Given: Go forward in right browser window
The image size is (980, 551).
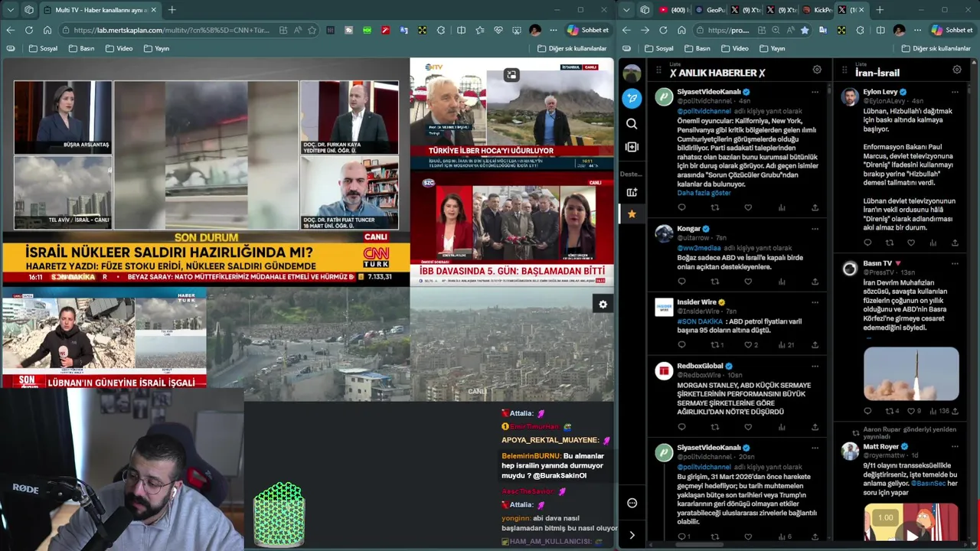Looking at the screenshot, I should (x=645, y=30).
